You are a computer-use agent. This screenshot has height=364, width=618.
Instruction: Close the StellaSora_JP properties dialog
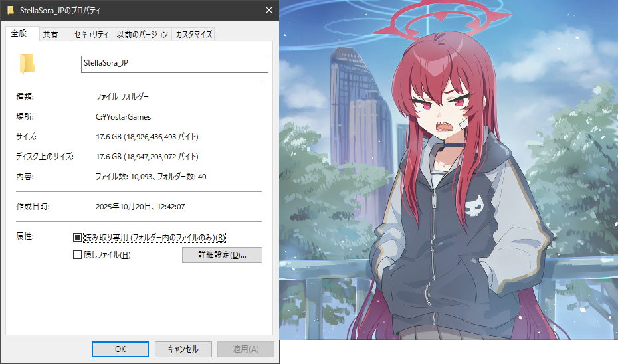(x=268, y=11)
